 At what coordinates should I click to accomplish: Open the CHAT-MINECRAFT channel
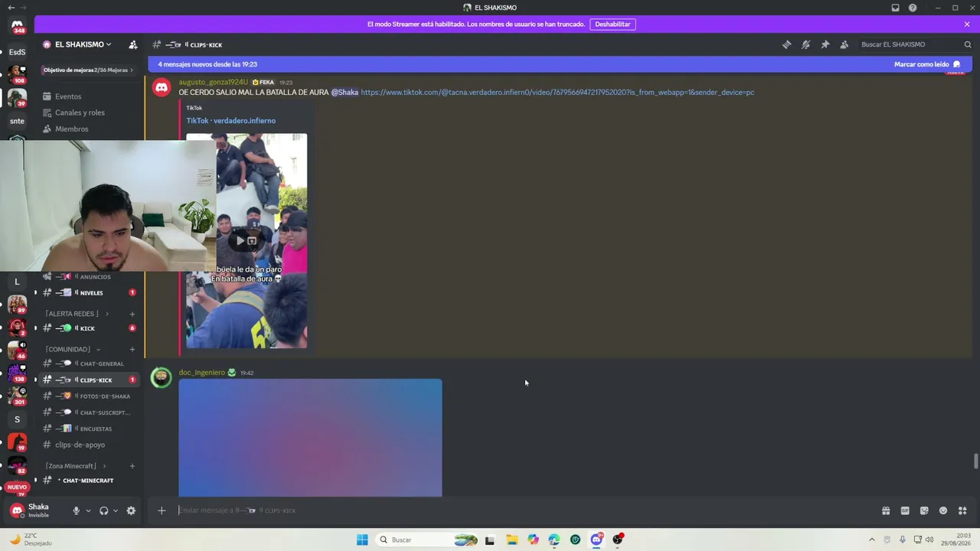coord(90,481)
